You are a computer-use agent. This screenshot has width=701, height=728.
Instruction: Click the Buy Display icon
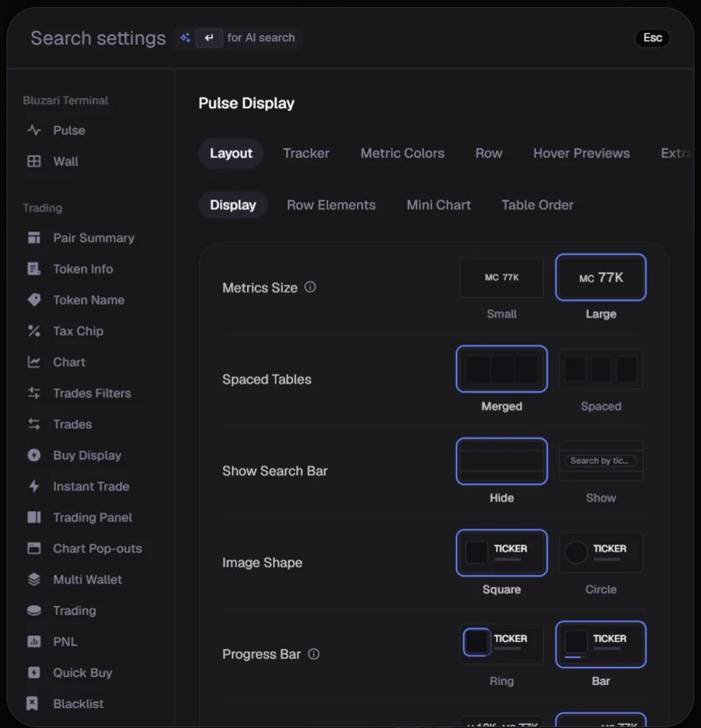click(34, 455)
